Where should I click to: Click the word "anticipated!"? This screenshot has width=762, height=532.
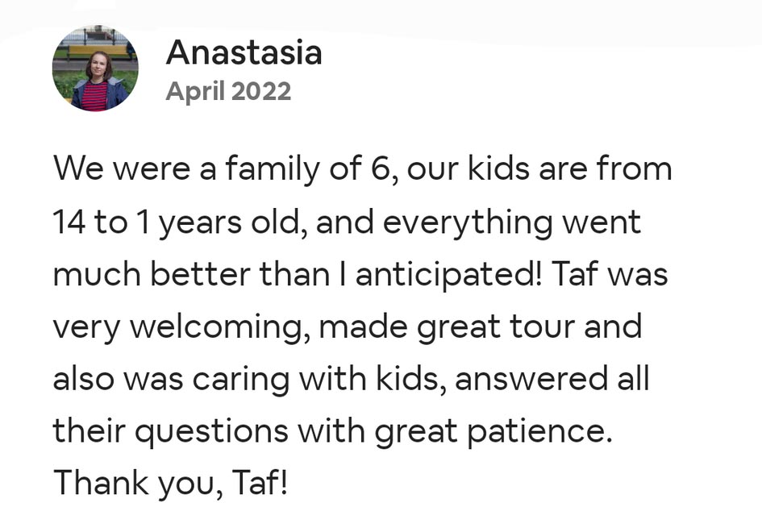[449, 275]
